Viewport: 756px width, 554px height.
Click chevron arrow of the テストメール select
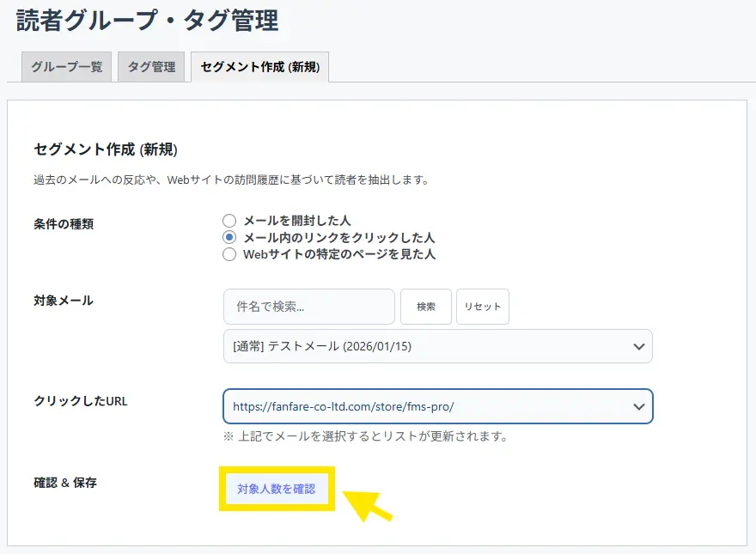coord(638,346)
